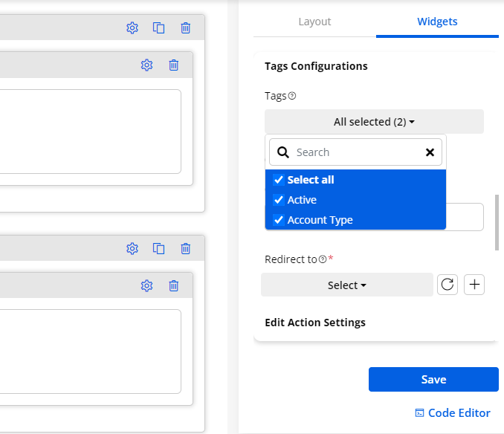
Task: Select the Widgets tab
Action: (437, 22)
